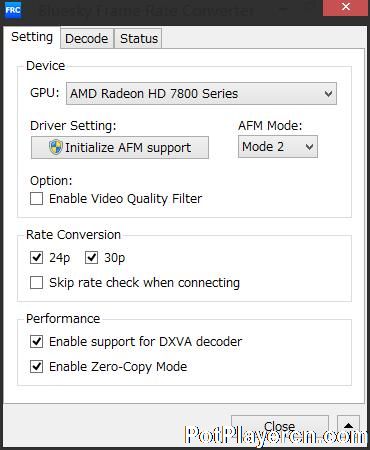Click the Enable Zero-Copy Mode label text
The image size is (370, 450).
point(118,367)
